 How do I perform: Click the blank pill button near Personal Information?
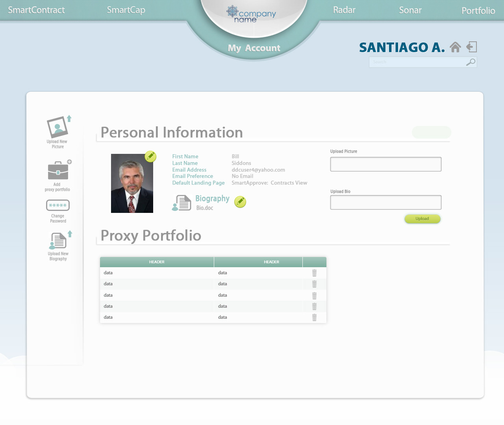pos(432,132)
